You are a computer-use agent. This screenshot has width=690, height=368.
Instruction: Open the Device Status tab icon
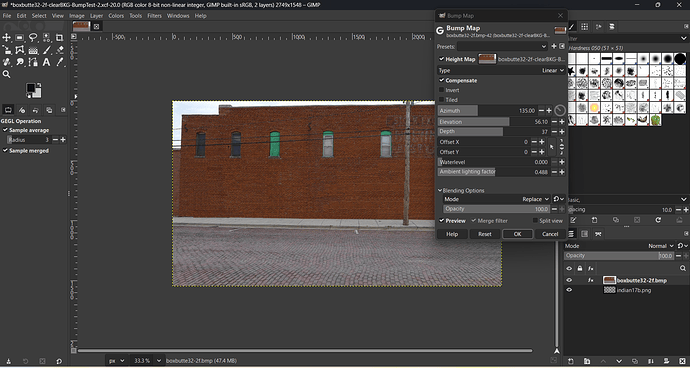tap(22, 110)
